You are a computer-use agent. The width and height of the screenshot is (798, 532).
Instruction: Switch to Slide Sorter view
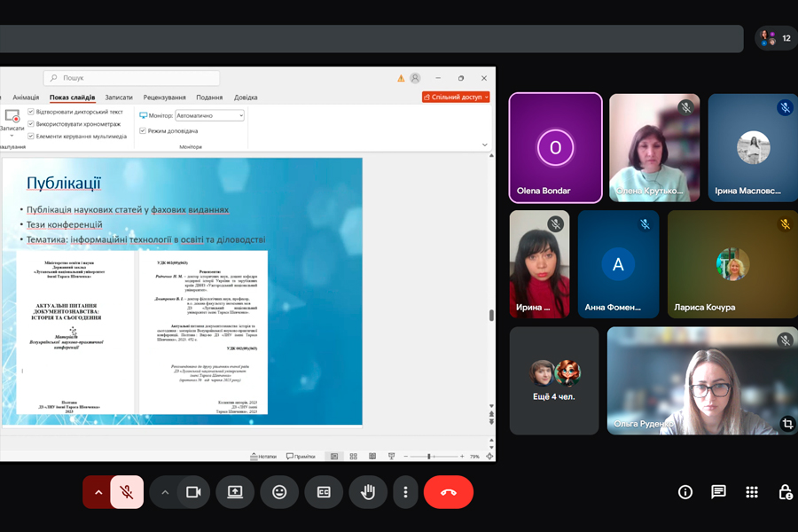tap(353, 456)
